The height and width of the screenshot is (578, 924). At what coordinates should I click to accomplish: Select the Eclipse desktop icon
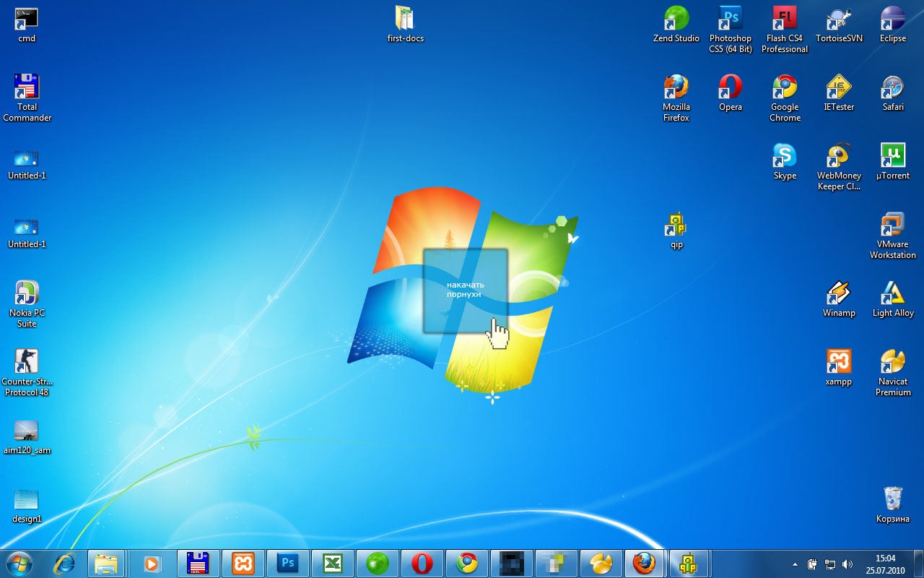tap(893, 25)
